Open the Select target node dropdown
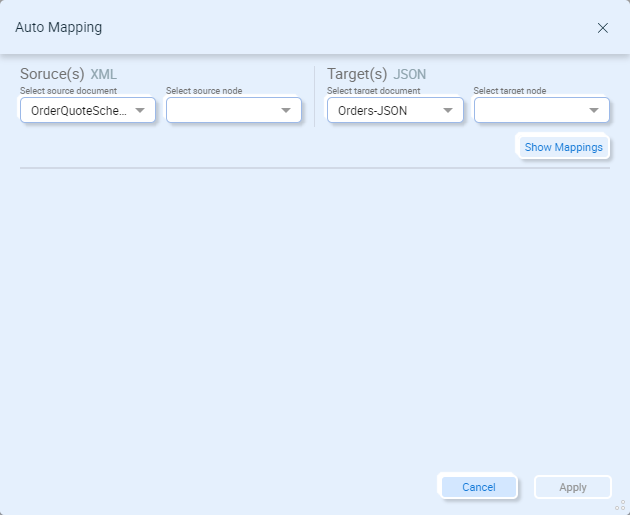This screenshot has width=630, height=515. coord(542,110)
